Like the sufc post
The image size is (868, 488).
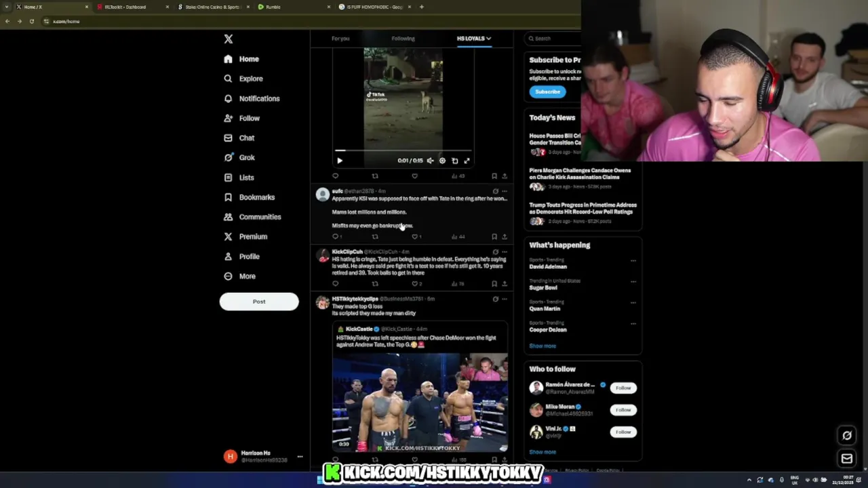(416, 237)
